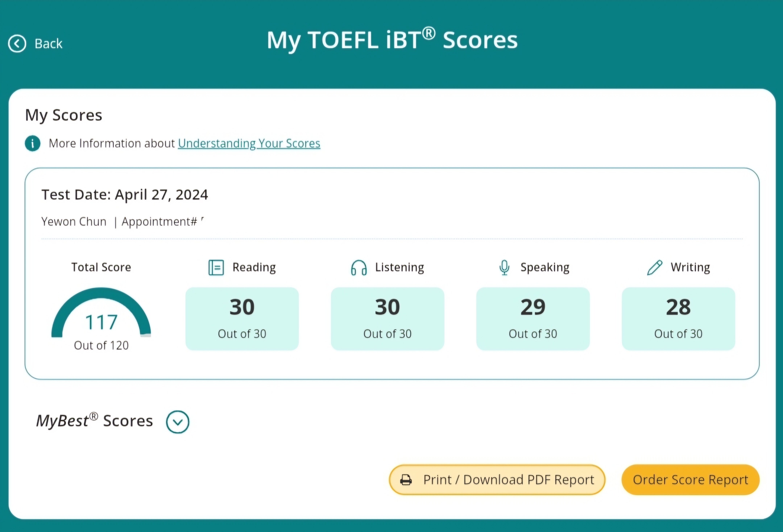Click the Listening headphones icon
783x532 pixels.
[x=359, y=267]
